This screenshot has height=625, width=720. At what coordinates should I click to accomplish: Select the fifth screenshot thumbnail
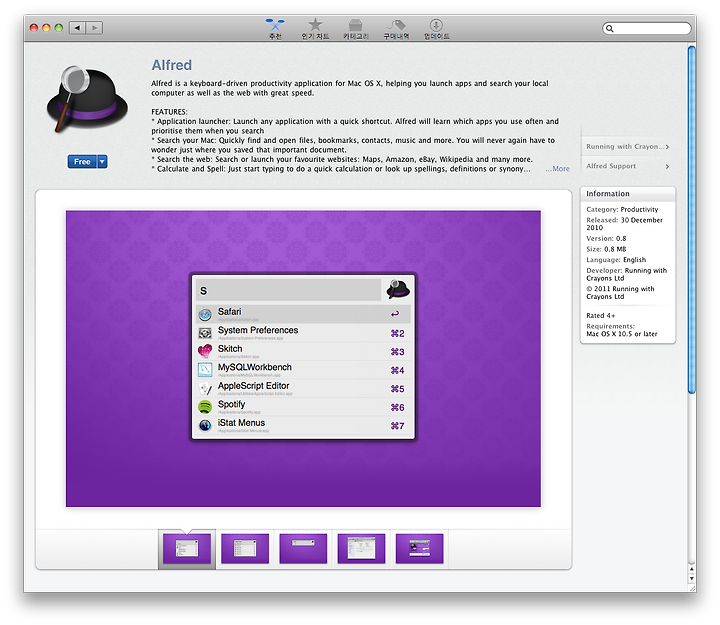click(420, 548)
